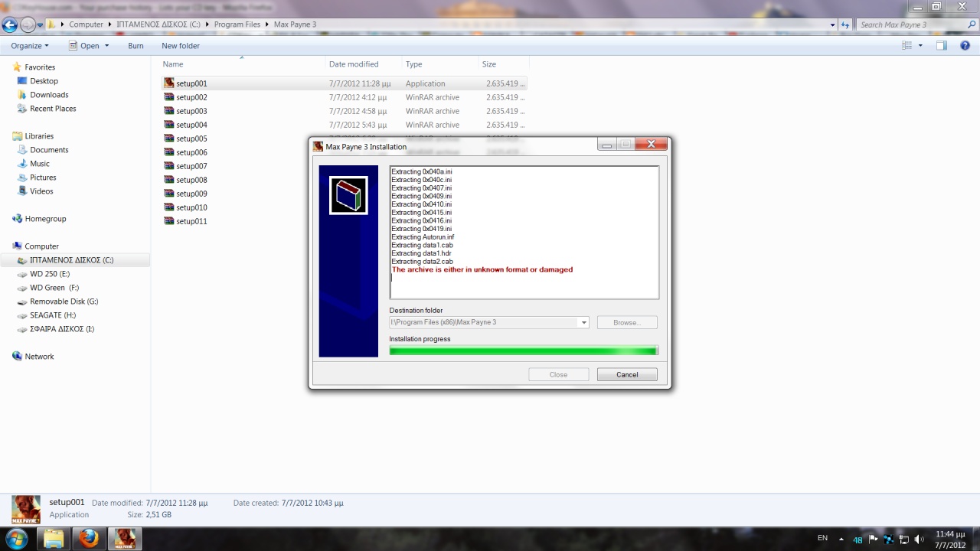Image resolution: width=980 pixels, height=551 pixels.
Task: Click Computer in the address breadcrumb
Action: point(86,24)
